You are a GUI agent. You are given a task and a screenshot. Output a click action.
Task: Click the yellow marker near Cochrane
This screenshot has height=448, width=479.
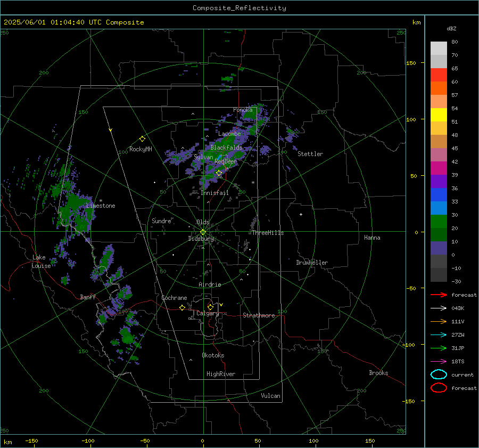[x=182, y=307]
